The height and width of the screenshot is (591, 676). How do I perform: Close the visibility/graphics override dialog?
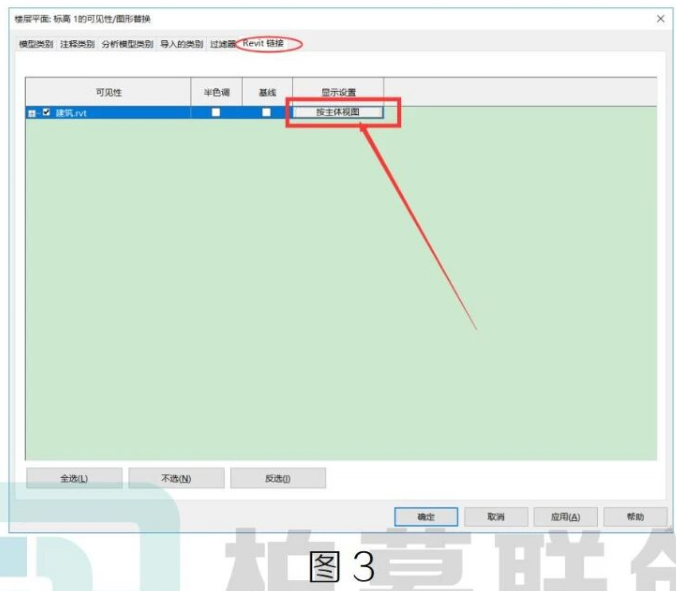(660, 19)
